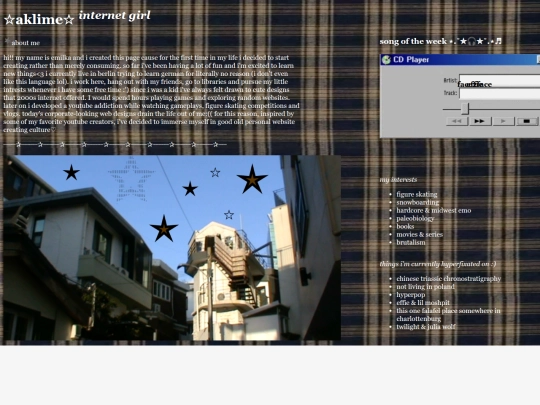540x405 pixels.
Task: Click 'things i'm currently hyperfixated on' heading
Action: (x=438, y=264)
